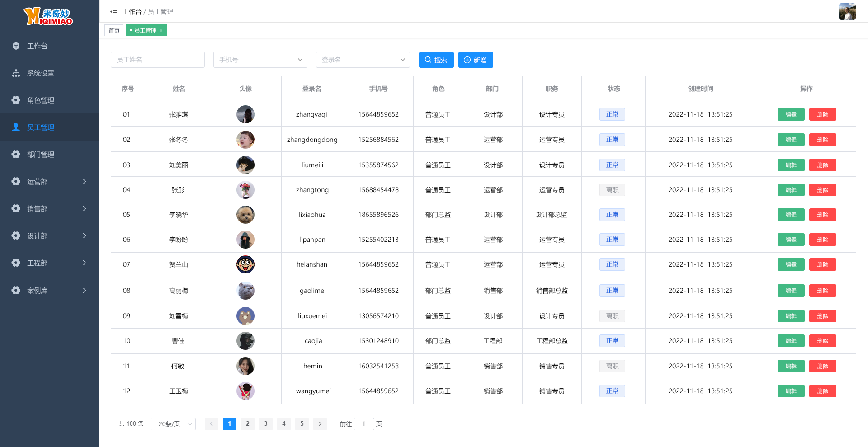Open the user profile avatar at top right
This screenshot has width=868, height=447.
point(847,12)
